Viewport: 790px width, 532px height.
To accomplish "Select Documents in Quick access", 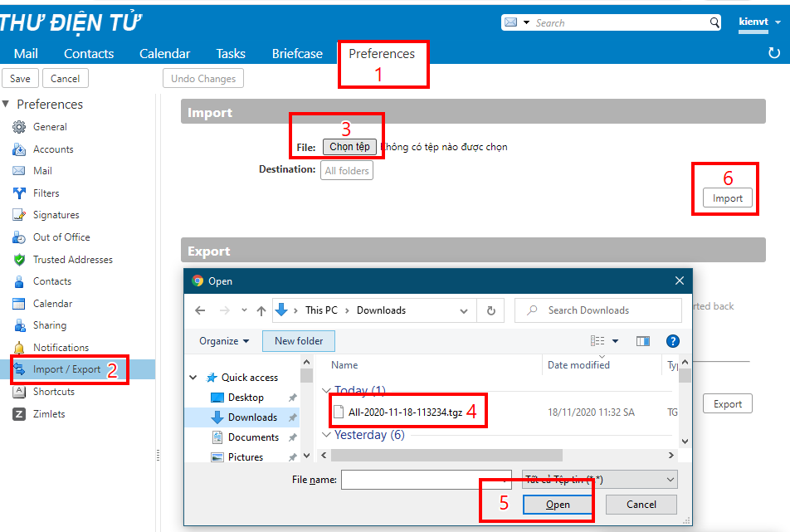I will pos(253,437).
